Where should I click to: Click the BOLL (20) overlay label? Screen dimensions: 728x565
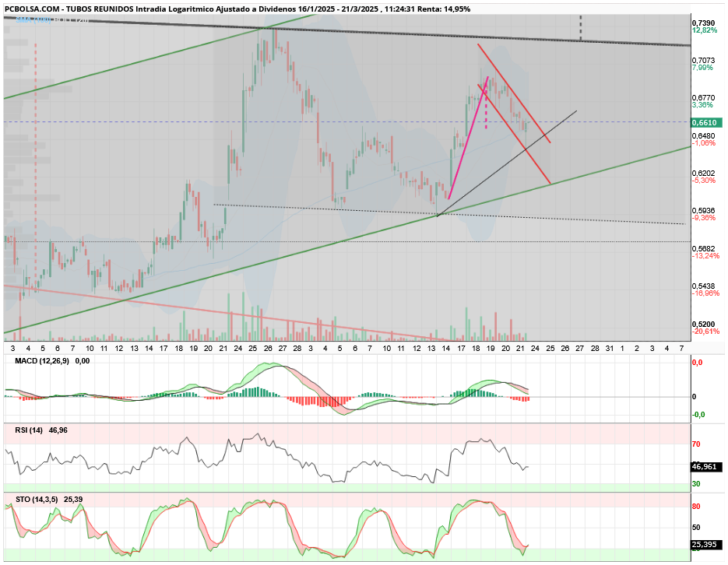(x=71, y=20)
